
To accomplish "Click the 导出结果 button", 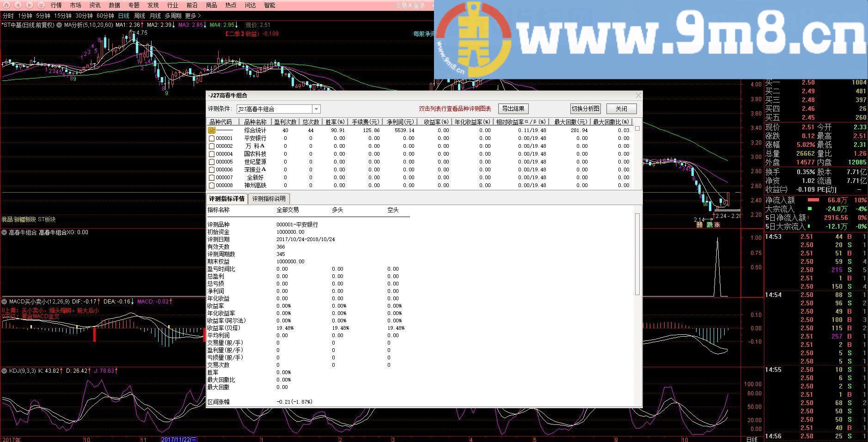I will click(513, 109).
